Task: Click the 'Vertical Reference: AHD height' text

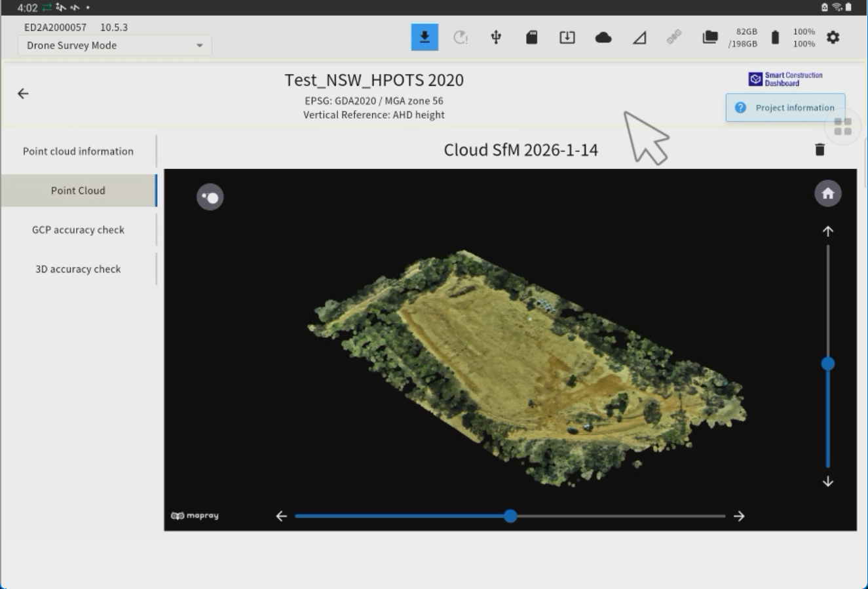Action: pyautogui.click(x=374, y=115)
